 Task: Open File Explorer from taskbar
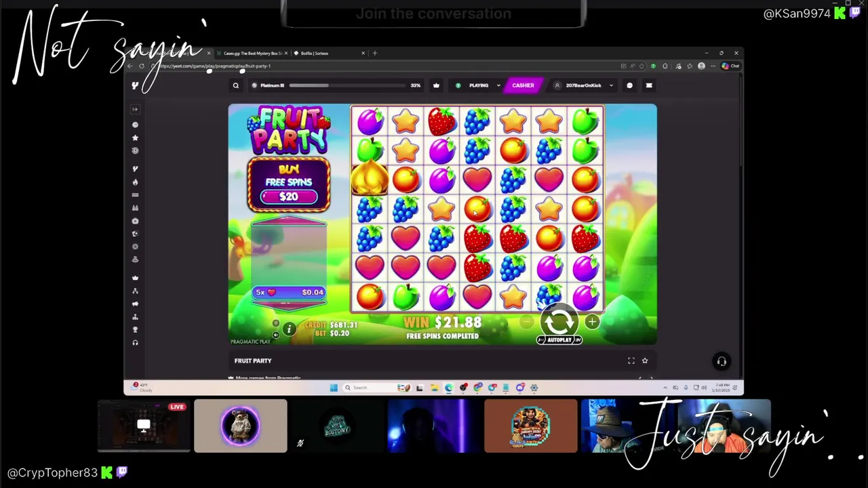(x=434, y=388)
